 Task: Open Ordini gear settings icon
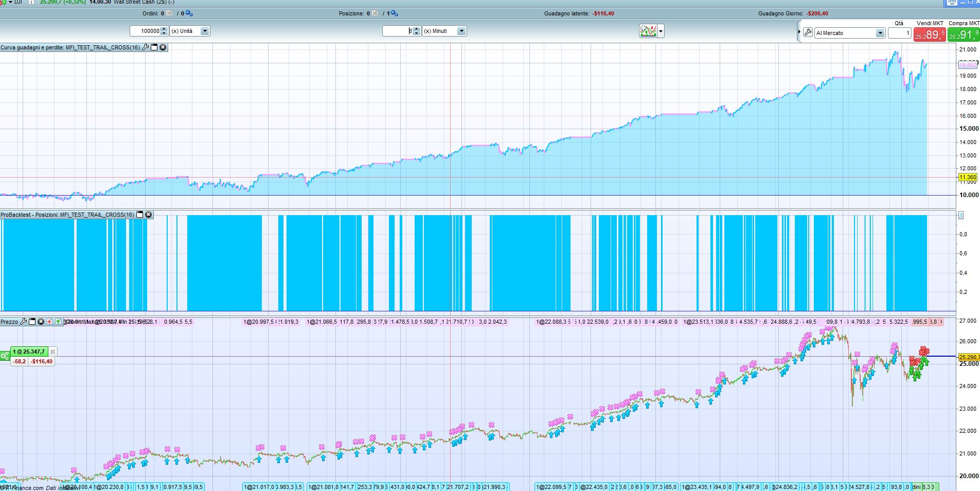[188, 13]
